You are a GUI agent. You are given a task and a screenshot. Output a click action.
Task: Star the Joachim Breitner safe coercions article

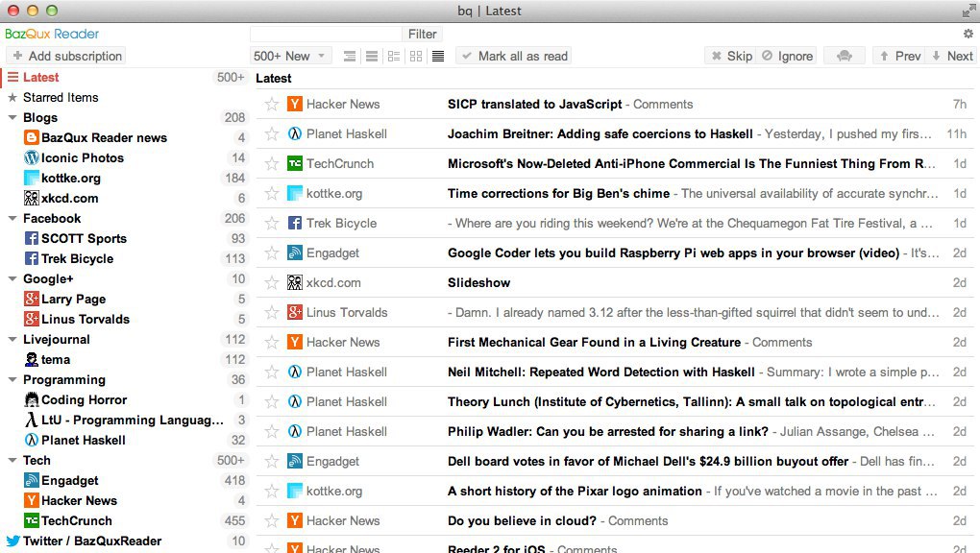pyautogui.click(x=271, y=133)
